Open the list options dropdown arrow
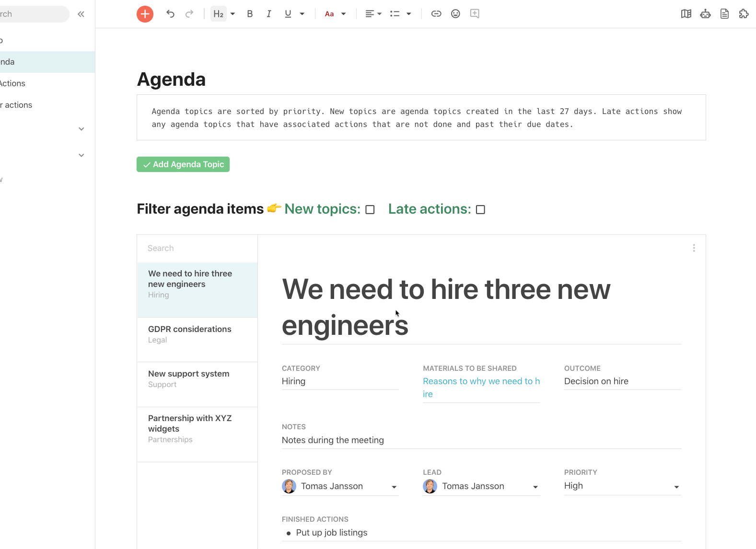This screenshot has height=549, width=756. (409, 14)
